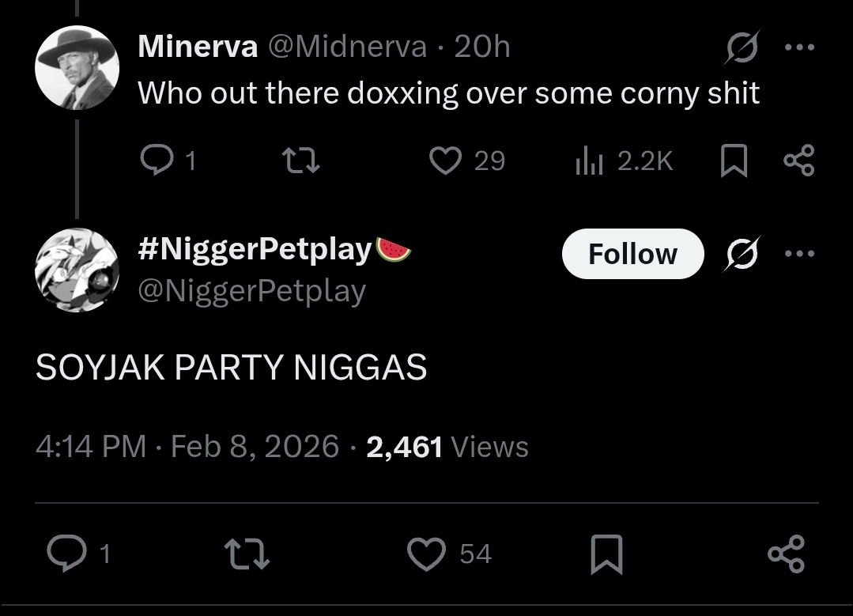This screenshot has height=616, width=853.
Task: Share the main post
Action: point(786,553)
